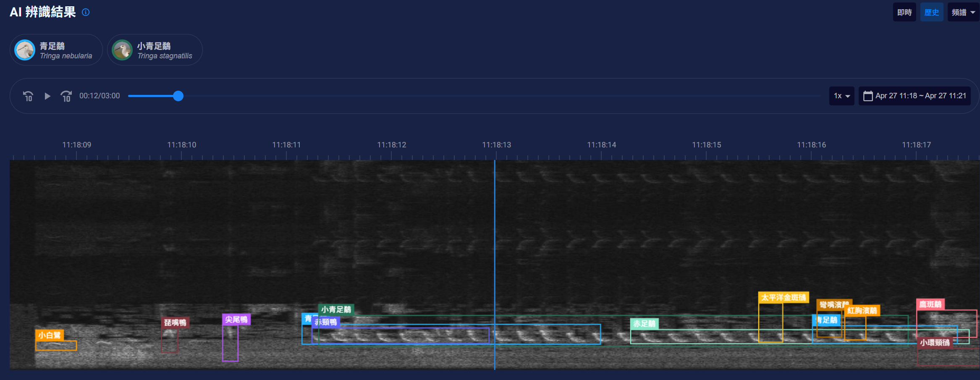
Task: Select the 小白鷺 detection label
Action: (x=50, y=335)
